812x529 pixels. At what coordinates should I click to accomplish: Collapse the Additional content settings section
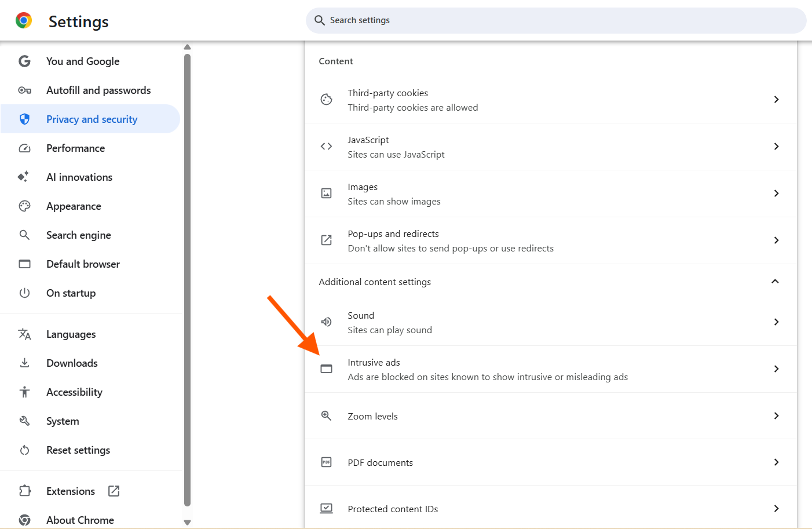point(776,281)
